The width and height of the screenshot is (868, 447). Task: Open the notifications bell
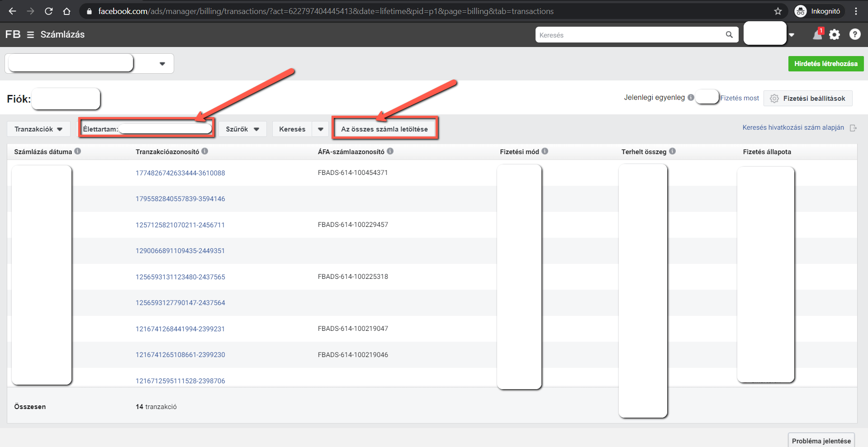click(x=817, y=34)
